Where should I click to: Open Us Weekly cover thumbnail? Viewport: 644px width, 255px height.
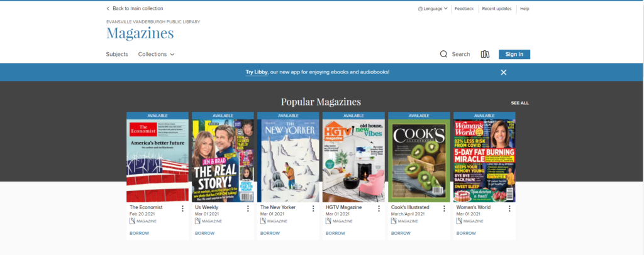(223, 161)
